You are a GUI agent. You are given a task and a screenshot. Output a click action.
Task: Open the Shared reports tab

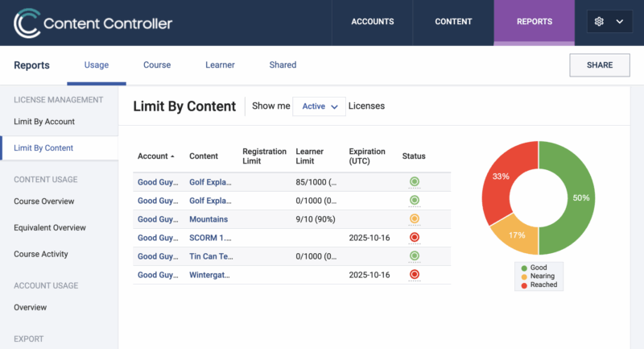pyautogui.click(x=283, y=65)
